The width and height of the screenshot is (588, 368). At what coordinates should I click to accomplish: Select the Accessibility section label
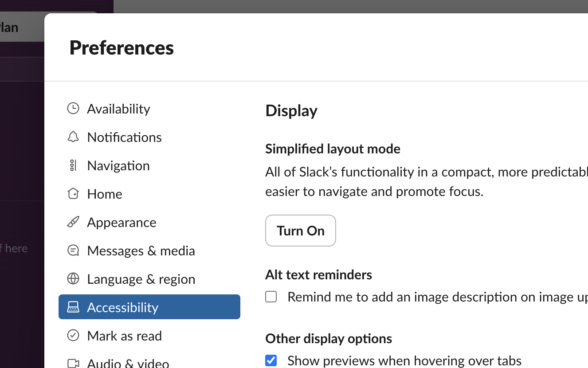[x=123, y=307]
